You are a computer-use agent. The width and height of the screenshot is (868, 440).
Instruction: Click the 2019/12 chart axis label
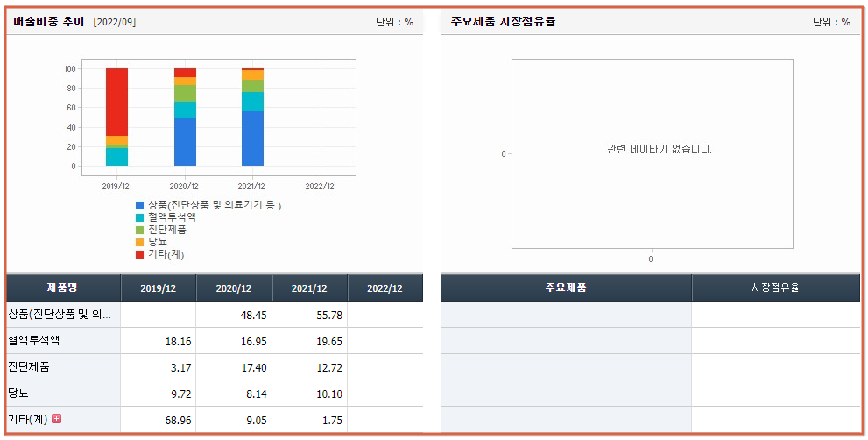pyautogui.click(x=116, y=186)
